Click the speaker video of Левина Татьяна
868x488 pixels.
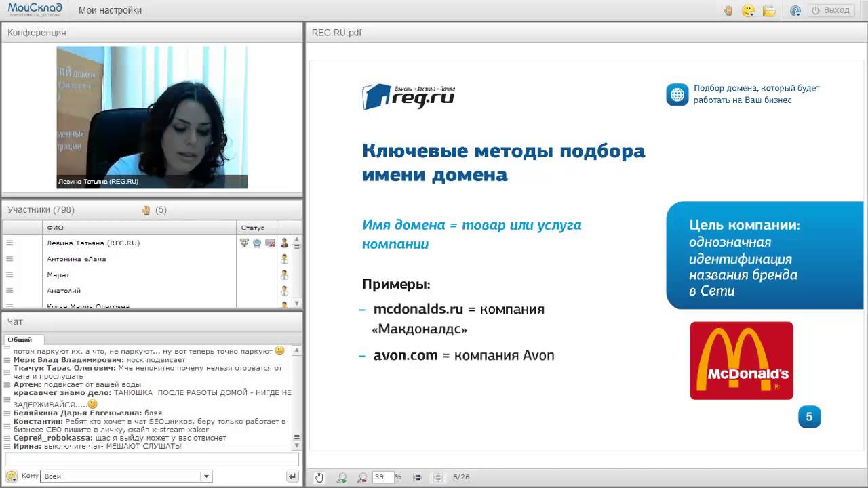(x=152, y=117)
